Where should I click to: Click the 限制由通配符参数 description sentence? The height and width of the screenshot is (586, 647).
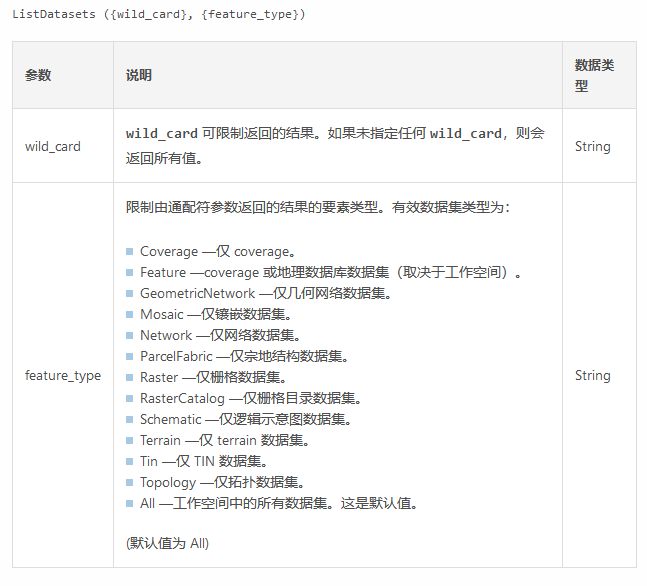pos(318,207)
